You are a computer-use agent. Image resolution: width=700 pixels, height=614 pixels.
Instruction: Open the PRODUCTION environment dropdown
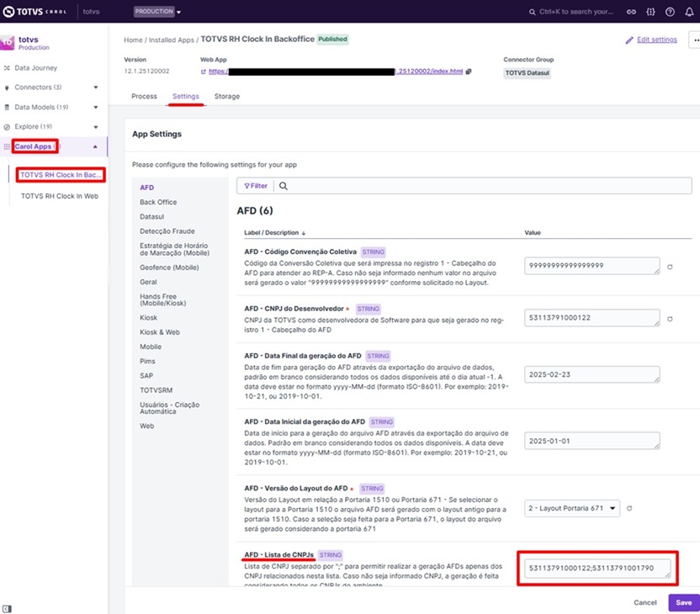click(x=157, y=12)
